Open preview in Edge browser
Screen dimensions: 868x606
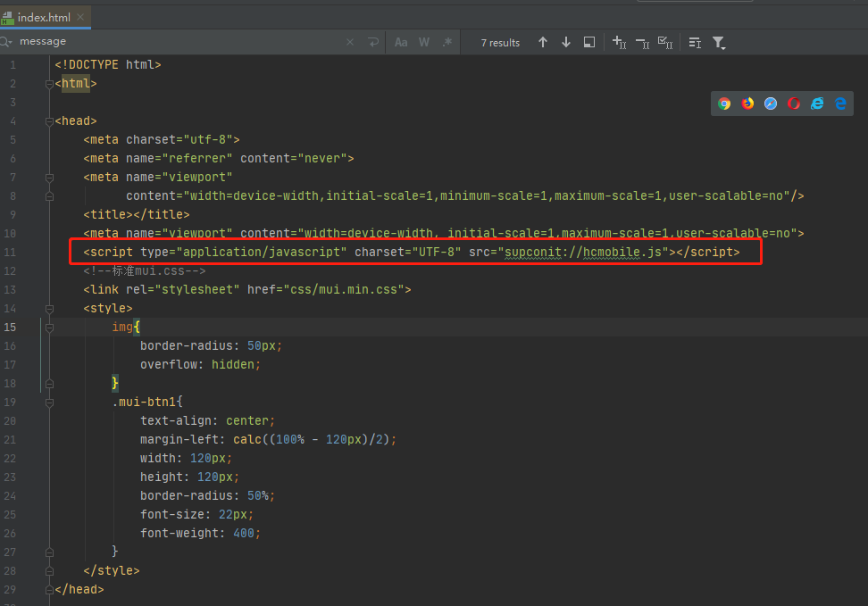tap(840, 104)
